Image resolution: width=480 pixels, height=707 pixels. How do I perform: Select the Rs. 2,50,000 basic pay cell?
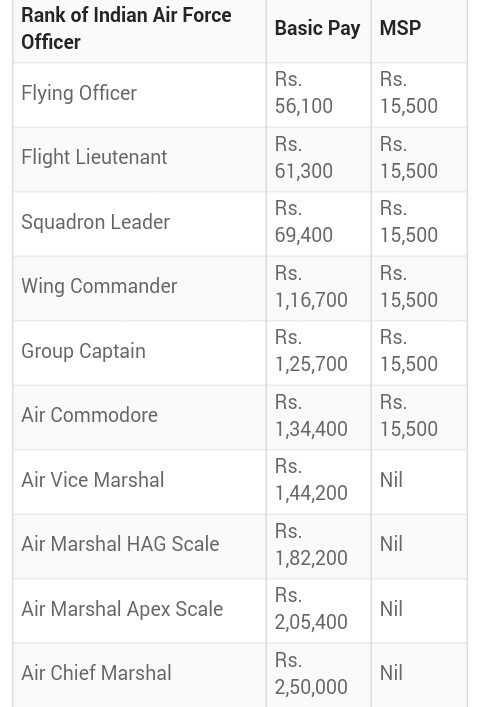pos(319,675)
